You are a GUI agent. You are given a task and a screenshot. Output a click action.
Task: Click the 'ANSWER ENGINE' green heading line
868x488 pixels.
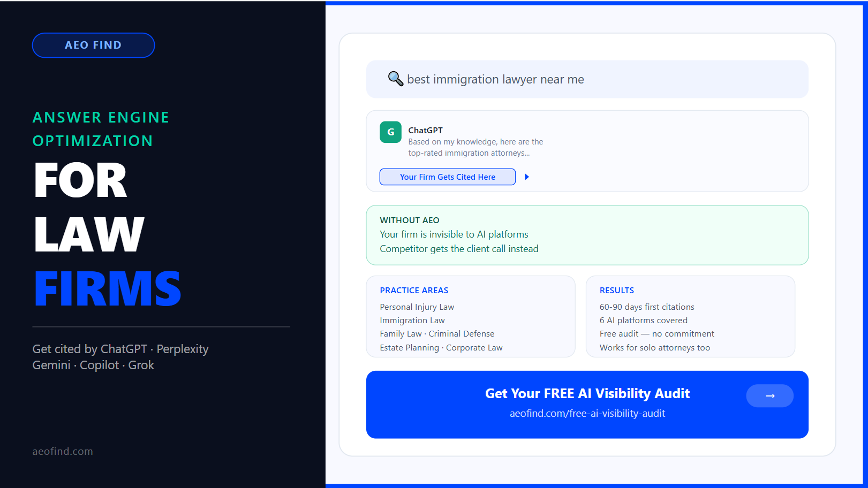click(101, 117)
